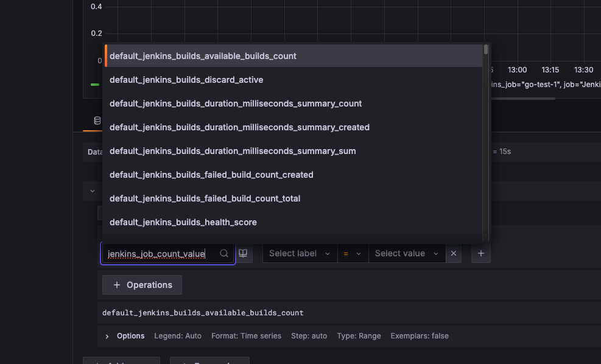Viewport: 601px width, 364px height.
Task: Open the Select label dropdown
Action: coord(300,253)
